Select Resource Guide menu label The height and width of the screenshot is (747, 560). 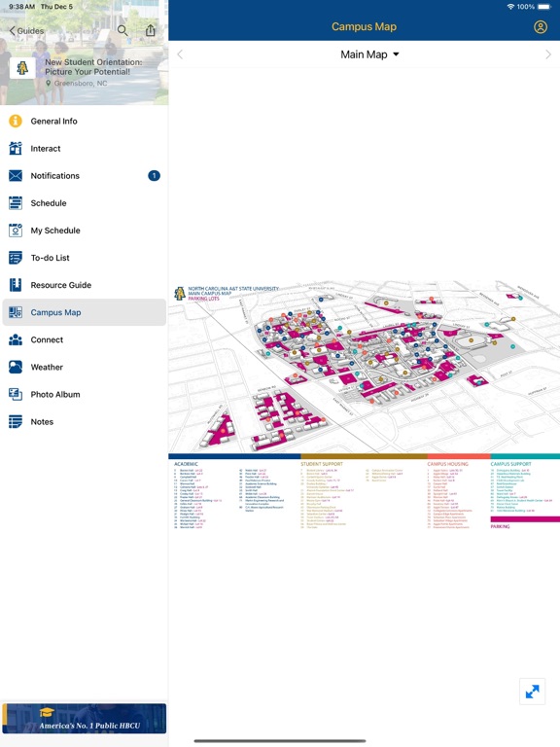point(61,285)
